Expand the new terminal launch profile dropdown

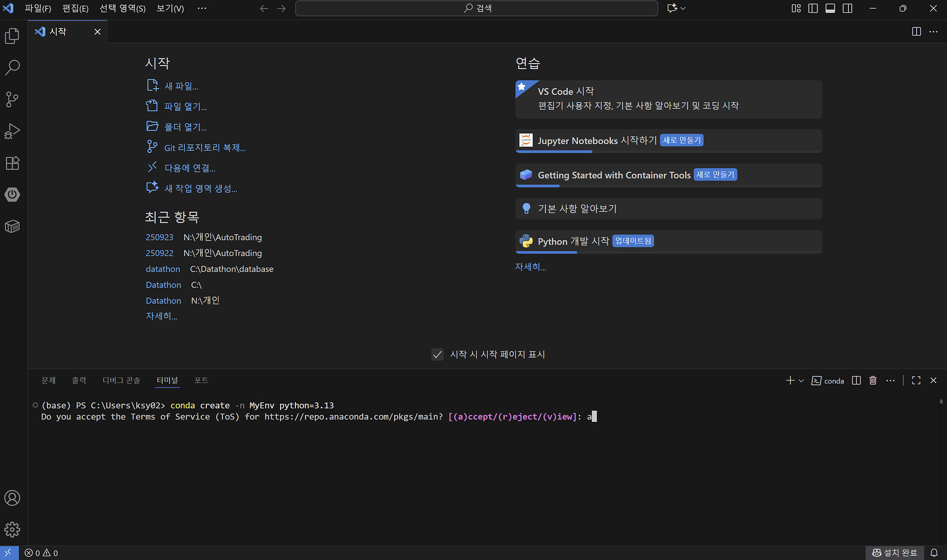pos(801,381)
